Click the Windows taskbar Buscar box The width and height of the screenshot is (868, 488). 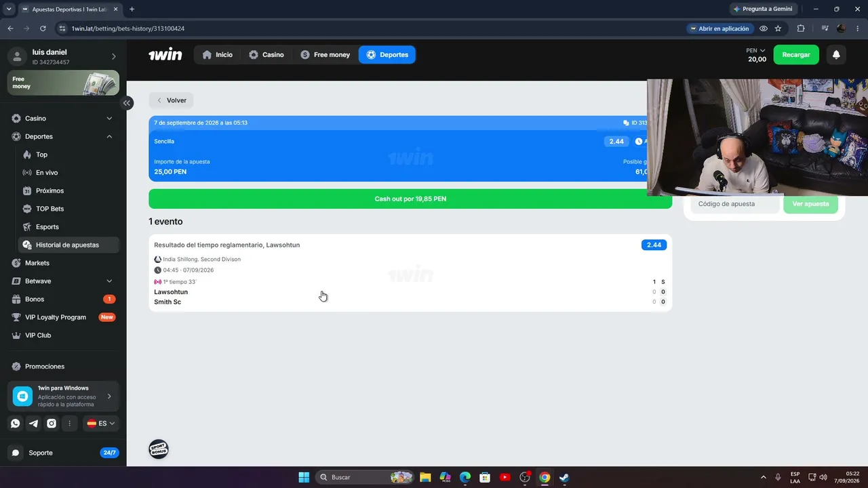point(365,477)
